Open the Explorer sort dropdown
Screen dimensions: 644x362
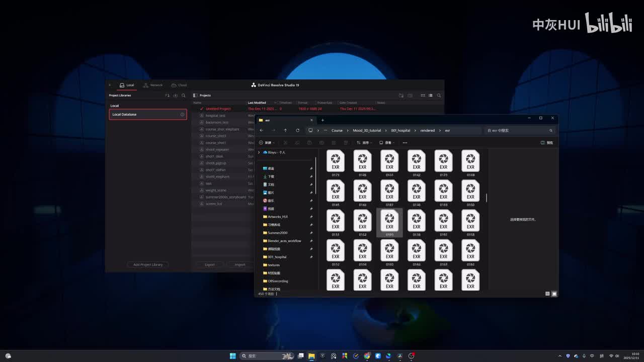pos(362,143)
